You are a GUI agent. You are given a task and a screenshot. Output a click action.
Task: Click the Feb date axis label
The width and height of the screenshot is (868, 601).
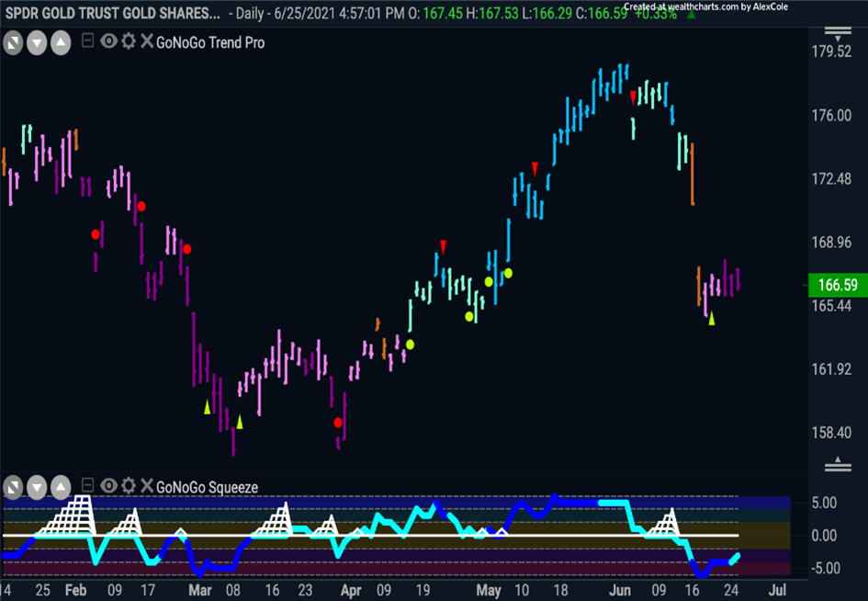(76, 590)
